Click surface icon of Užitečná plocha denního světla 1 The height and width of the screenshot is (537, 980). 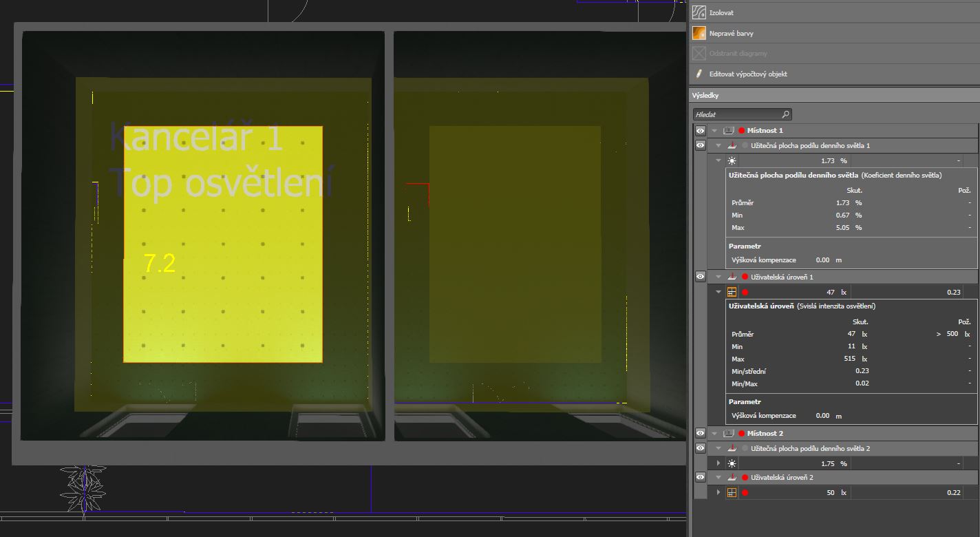click(x=732, y=145)
